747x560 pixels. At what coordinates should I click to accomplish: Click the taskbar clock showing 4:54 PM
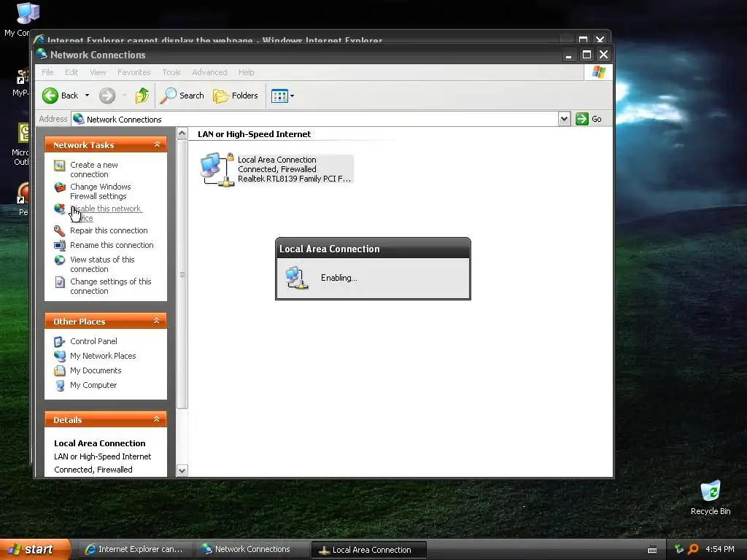coord(720,549)
